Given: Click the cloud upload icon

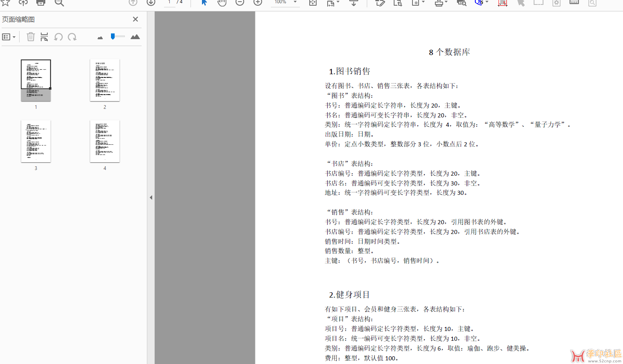Looking at the screenshot, I should click(23, 2).
